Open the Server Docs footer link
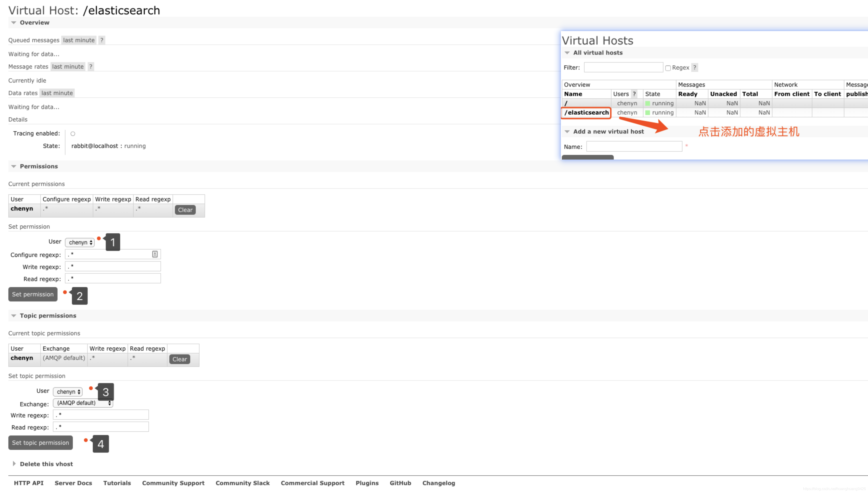This screenshot has height=493, width=868. coord(74,483)
